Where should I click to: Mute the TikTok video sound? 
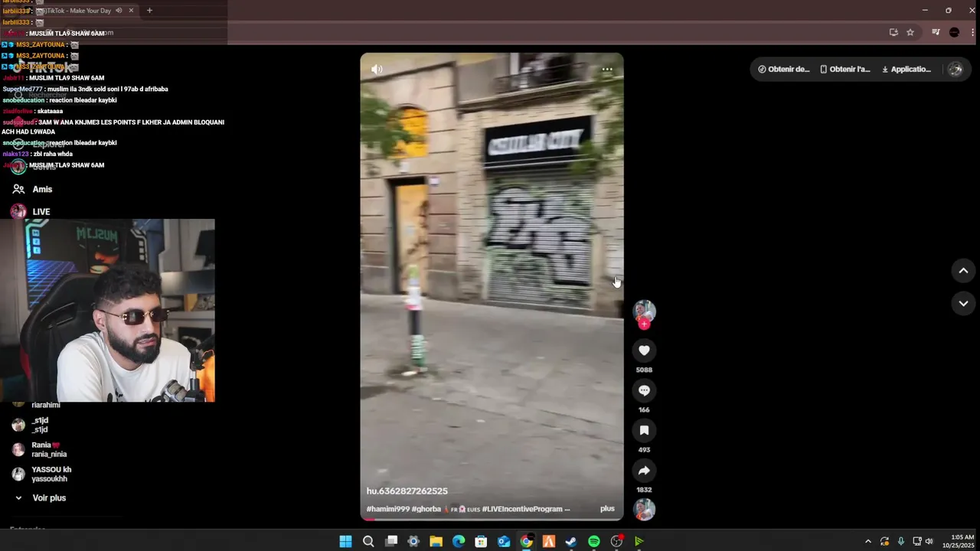tap(377, 69)
